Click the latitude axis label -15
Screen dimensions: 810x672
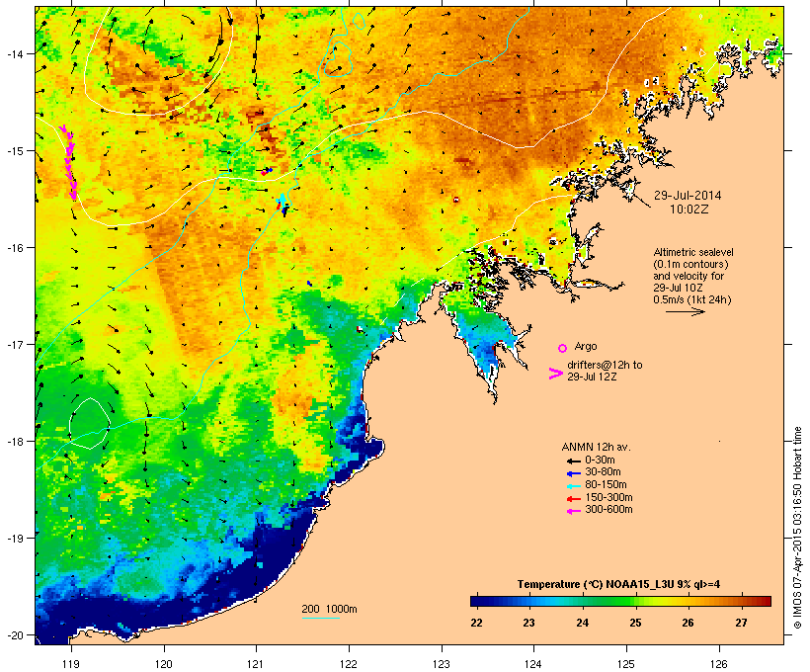pos(14,151)
